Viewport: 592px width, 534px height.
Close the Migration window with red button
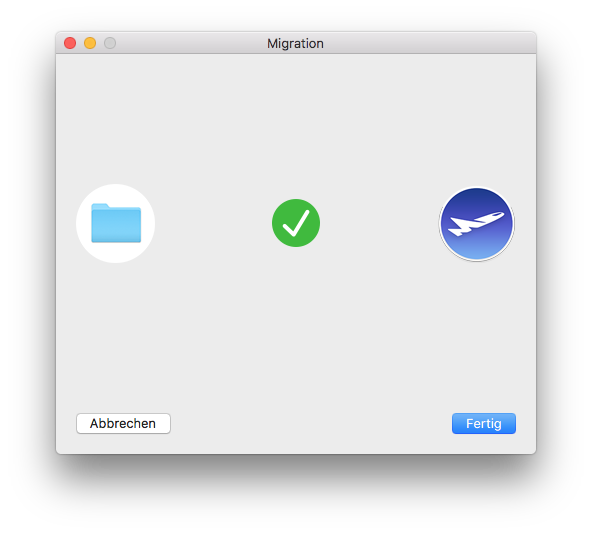tap(70, 43)
